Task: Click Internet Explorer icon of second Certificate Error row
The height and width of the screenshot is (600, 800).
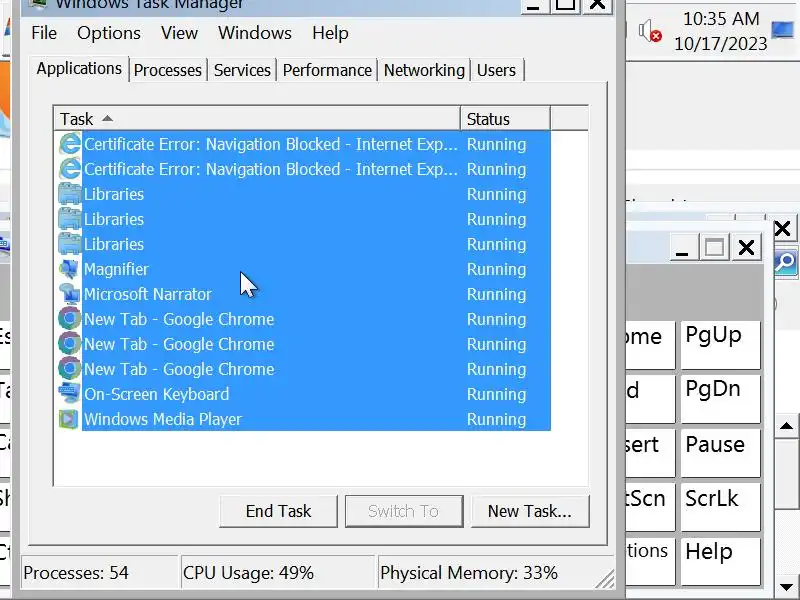Action: [70, 169]
